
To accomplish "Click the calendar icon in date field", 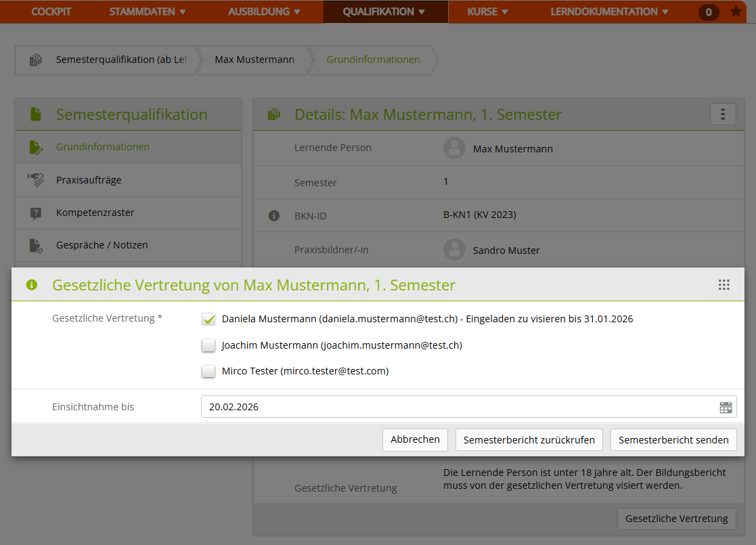I will click(726, 407).
